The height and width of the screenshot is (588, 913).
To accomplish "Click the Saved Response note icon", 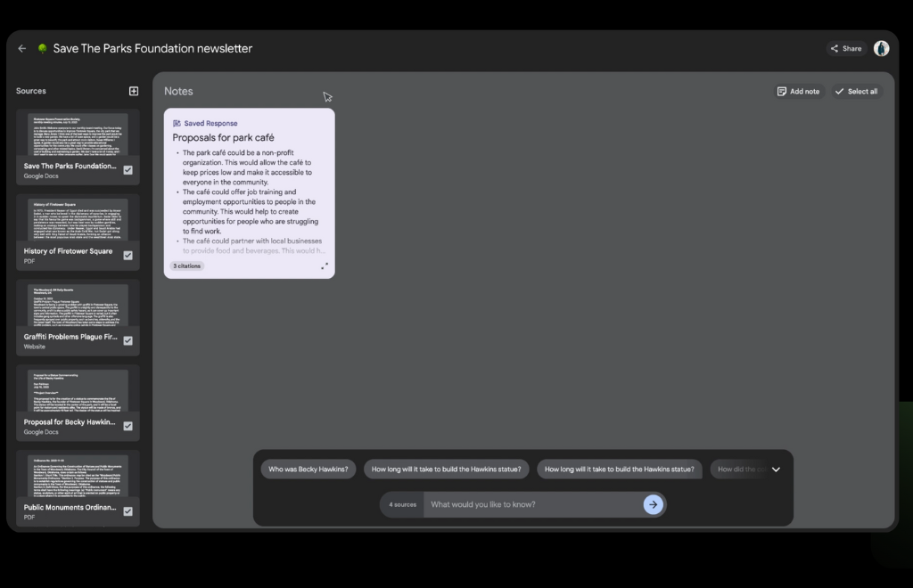I will [x=177, y=124].
